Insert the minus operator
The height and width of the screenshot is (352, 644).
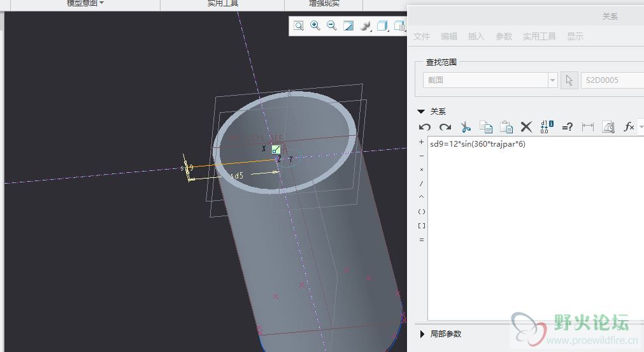pyautogui.click(x=422, y=156)
